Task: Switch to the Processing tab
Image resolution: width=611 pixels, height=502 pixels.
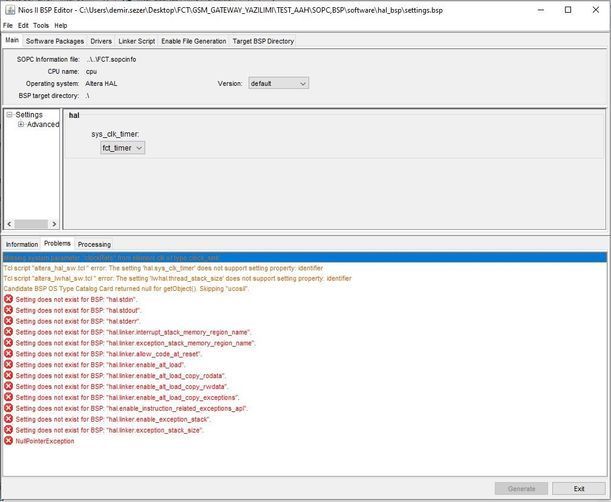Action: [94, 244]
